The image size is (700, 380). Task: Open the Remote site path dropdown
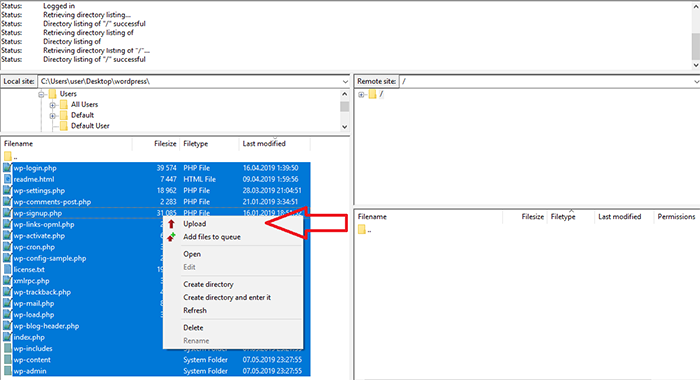point(696,82)
